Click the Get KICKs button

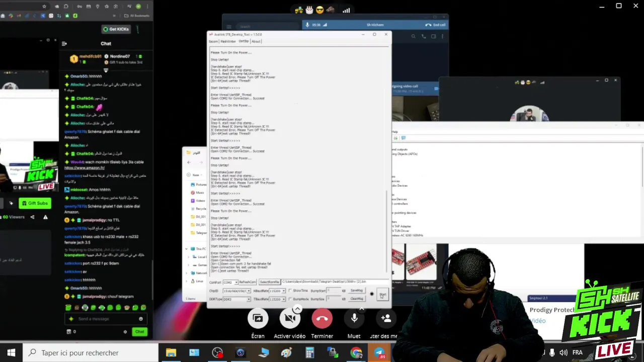(x=116, y=29)
